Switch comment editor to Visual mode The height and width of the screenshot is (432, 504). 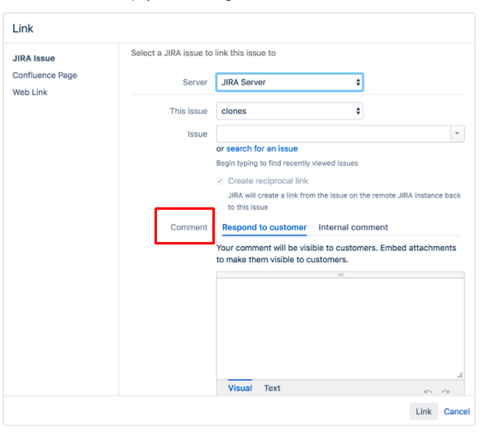tap(240, 388)
